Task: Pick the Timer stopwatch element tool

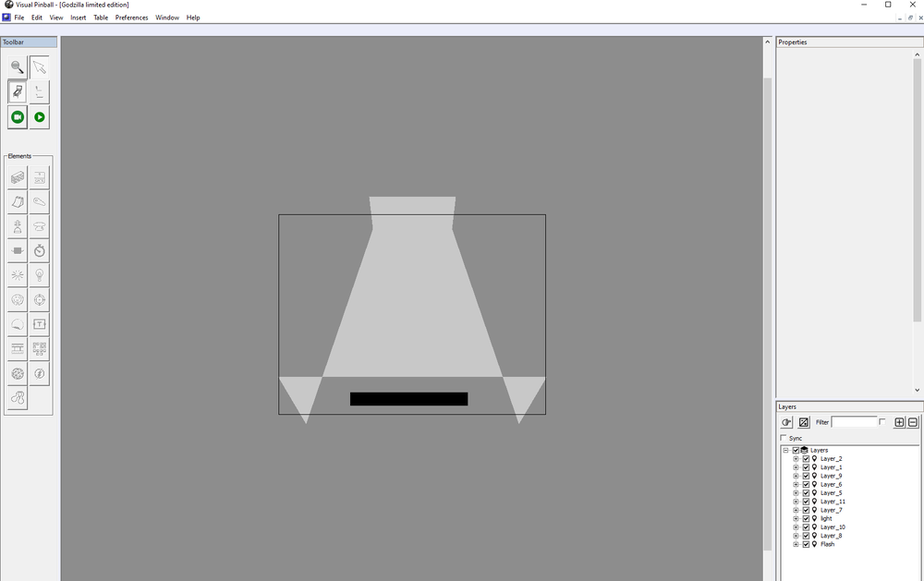Action: click(40, 251)
